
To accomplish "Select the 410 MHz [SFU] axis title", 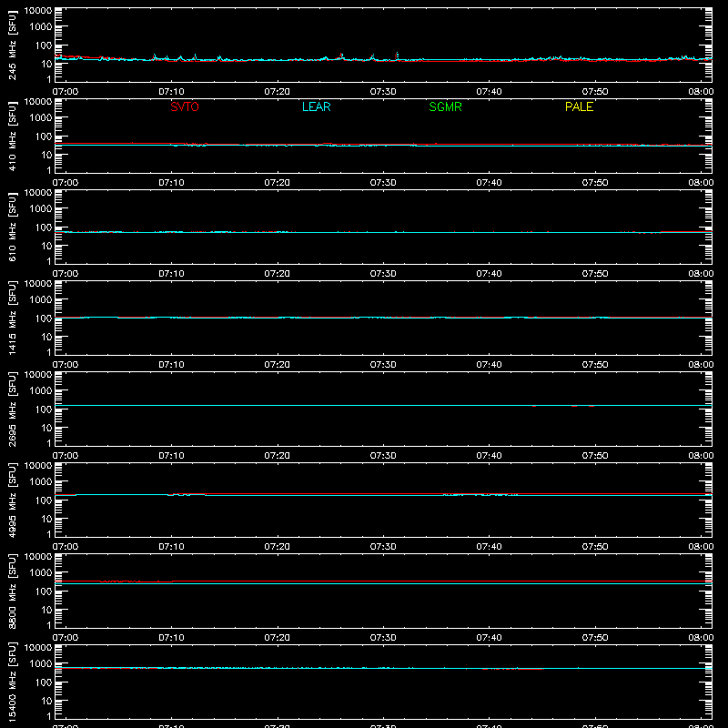I will [12, 136].
